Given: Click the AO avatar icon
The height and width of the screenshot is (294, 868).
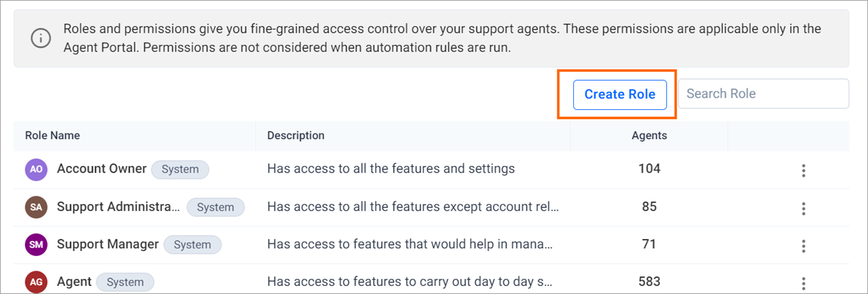Looking at the screenshot, I should pos(36,169).
